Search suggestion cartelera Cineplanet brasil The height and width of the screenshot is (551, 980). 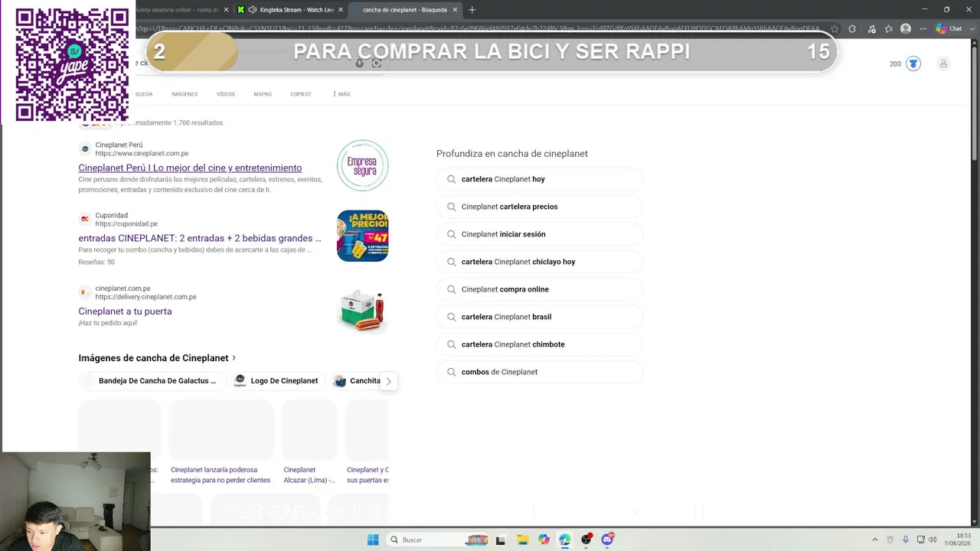click(540, 317)
